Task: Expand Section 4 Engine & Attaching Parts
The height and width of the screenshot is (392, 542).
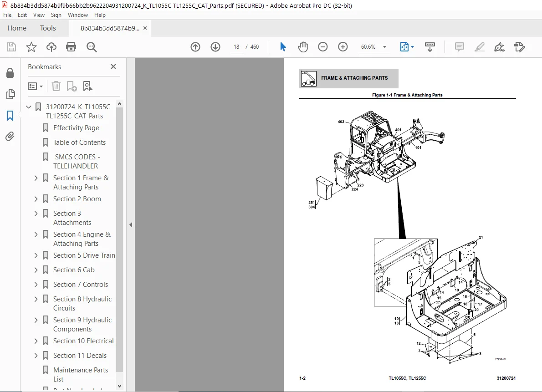Action: [x=36, y=235]
